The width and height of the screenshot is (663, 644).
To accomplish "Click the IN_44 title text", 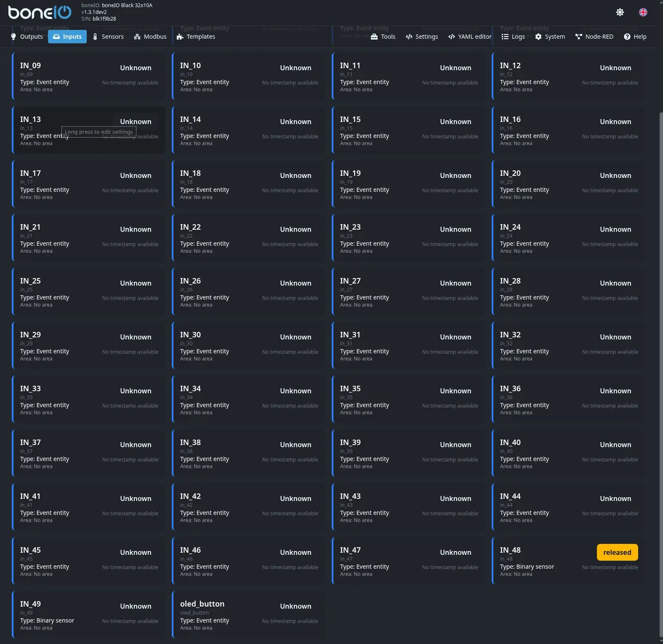I will click(510, 496).
